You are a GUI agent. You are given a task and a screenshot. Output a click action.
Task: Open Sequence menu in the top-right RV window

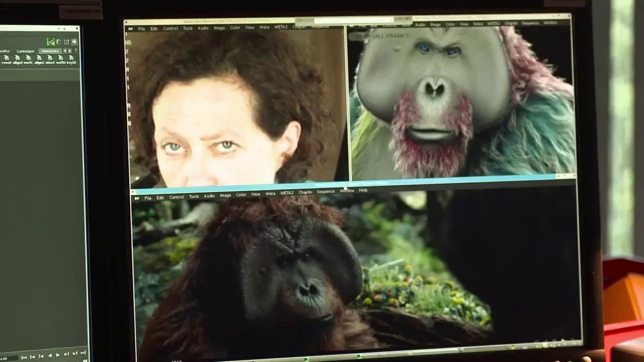coord(530,23)
